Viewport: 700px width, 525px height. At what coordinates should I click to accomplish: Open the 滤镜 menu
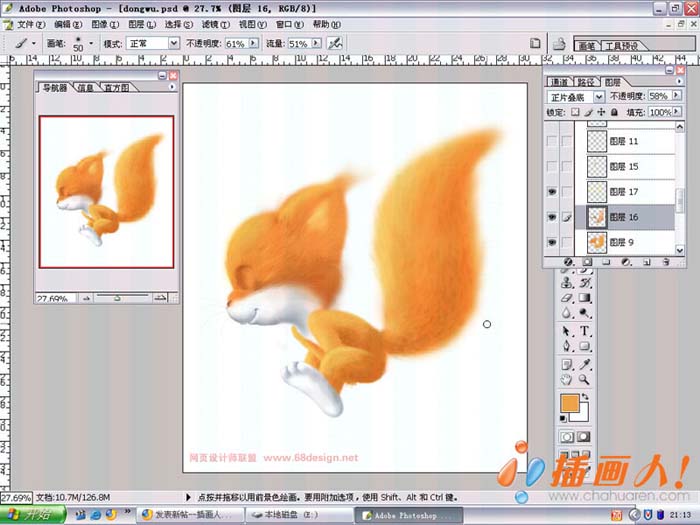point(215,24)
